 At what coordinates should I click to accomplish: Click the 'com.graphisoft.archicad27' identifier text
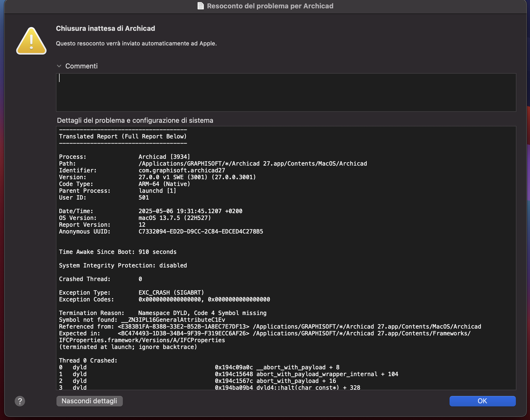pos(182,170)
